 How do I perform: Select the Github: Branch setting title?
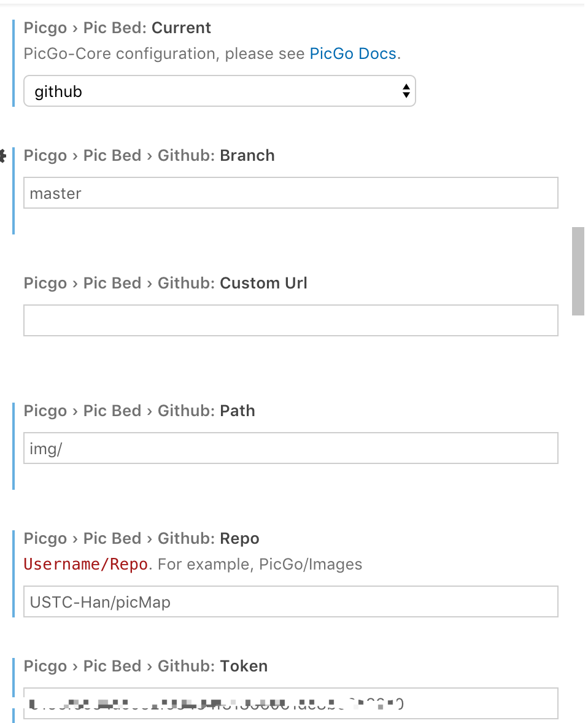coord(149,156)
